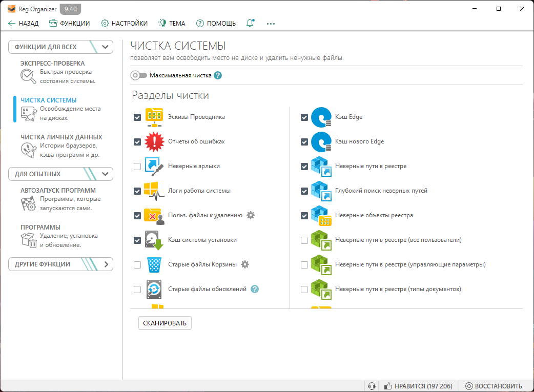This screenshot has width=534, height=392.
Task: Check the Старые файлы Корзины checkbox
Action: tap(137, 264)
